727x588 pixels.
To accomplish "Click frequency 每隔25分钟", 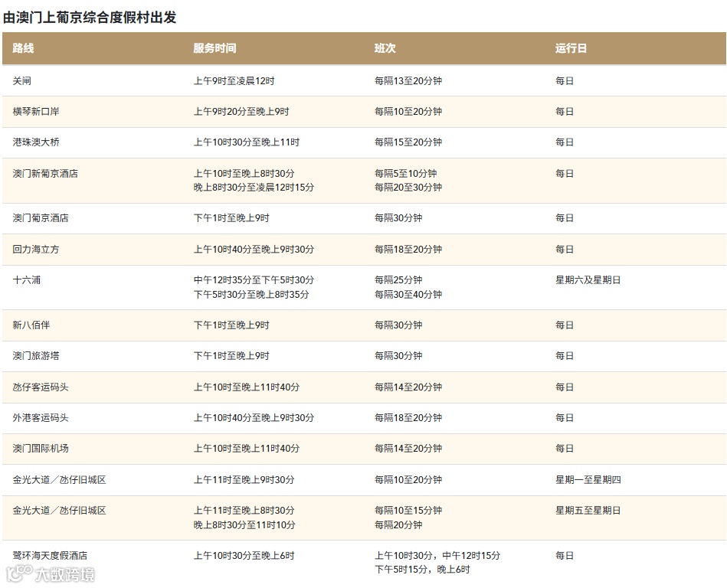I will pos(398,280).
